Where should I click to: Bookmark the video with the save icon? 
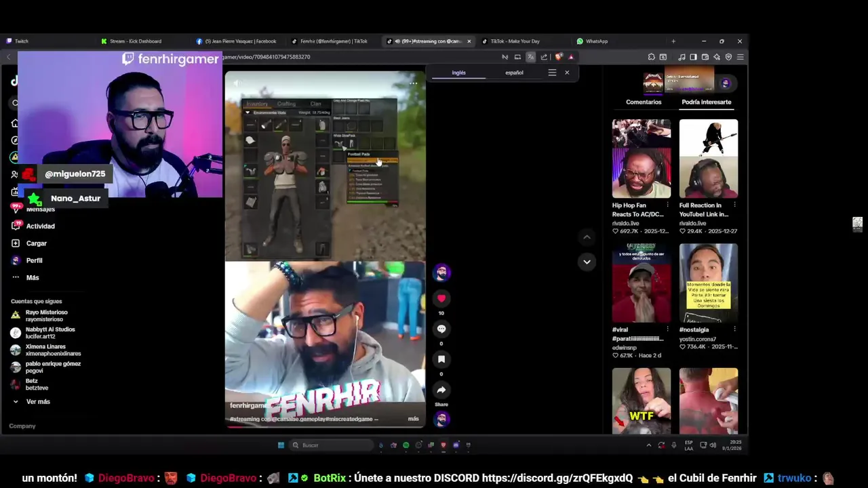(441, 359)
